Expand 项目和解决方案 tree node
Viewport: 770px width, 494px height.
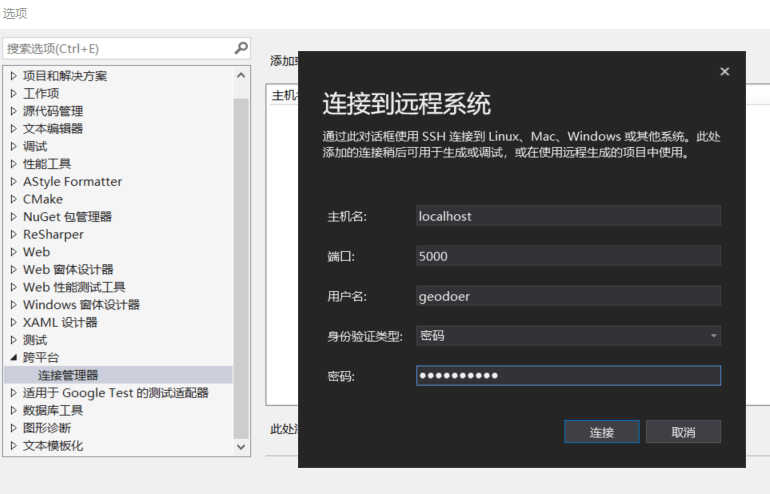[14, 76]
